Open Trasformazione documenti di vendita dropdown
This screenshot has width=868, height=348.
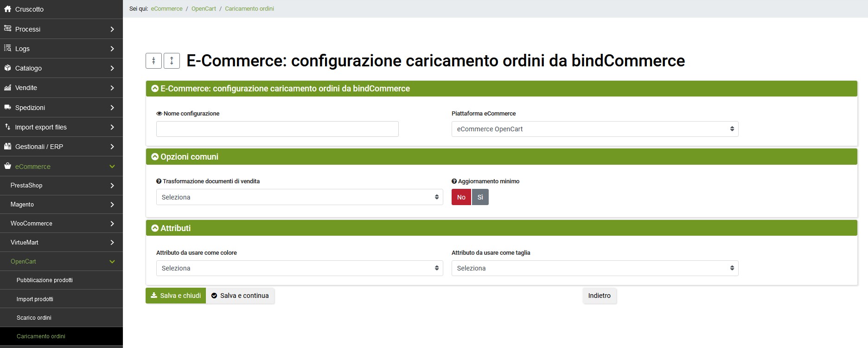click(x=299, y=197)
